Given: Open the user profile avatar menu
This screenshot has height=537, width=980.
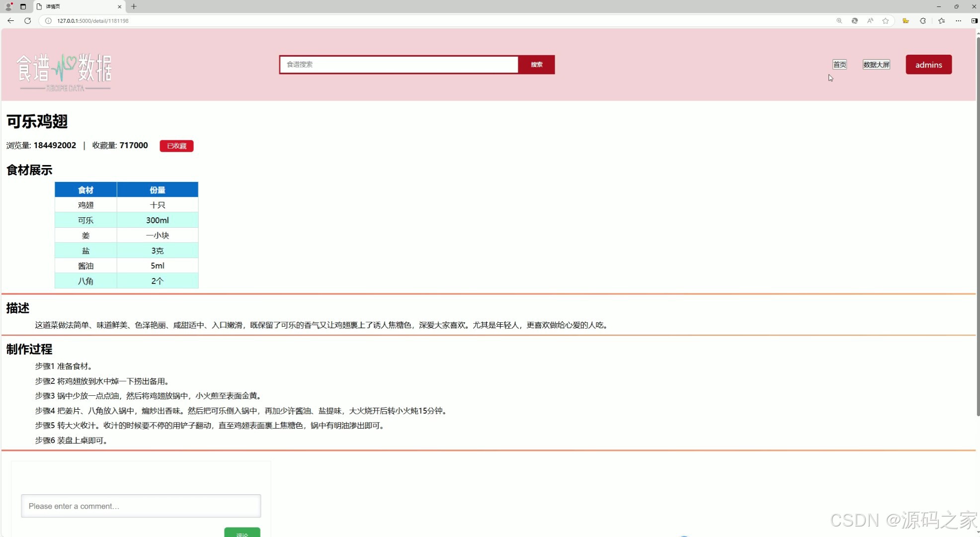Looking at the screenshot, I should point(8,6).
